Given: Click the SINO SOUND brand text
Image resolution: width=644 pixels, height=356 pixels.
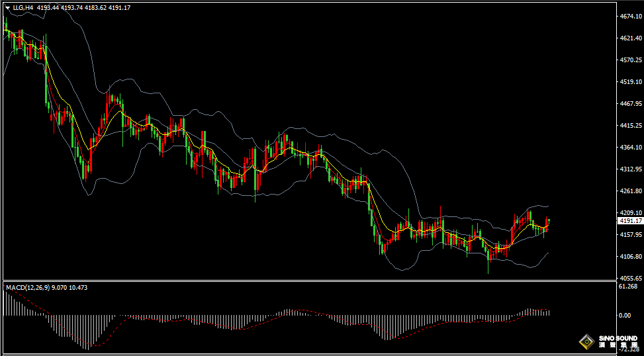Looking at the screenshot, I should [x=618, y=338].
